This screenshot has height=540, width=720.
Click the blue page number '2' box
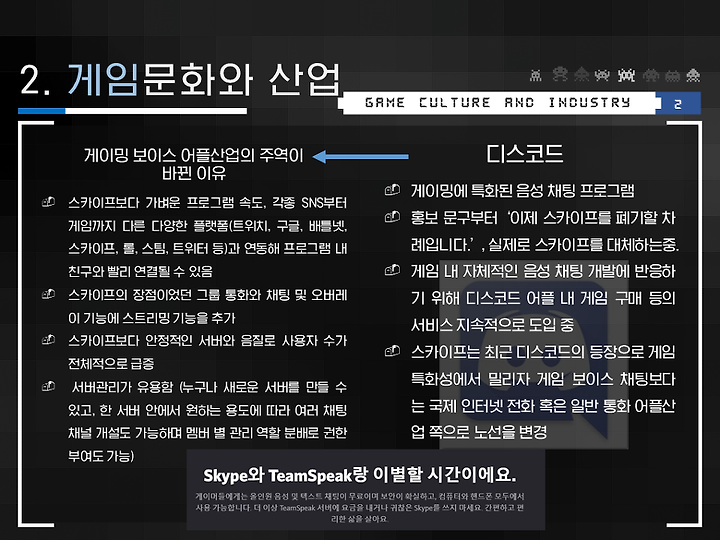[678, 104]
